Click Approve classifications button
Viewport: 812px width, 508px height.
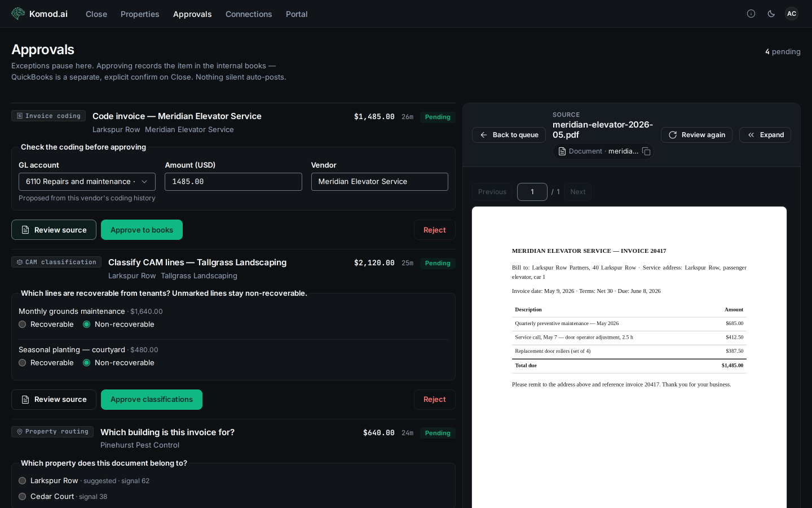(152, 400)
